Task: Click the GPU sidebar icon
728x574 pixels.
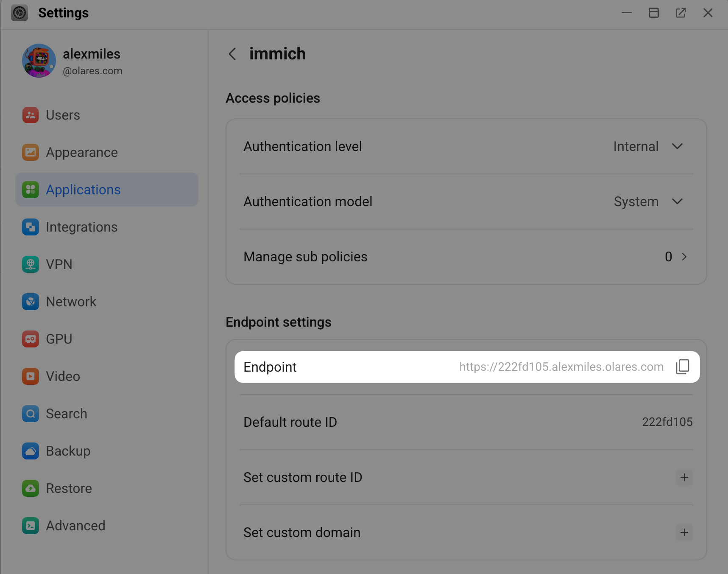Action: [30, 339]
